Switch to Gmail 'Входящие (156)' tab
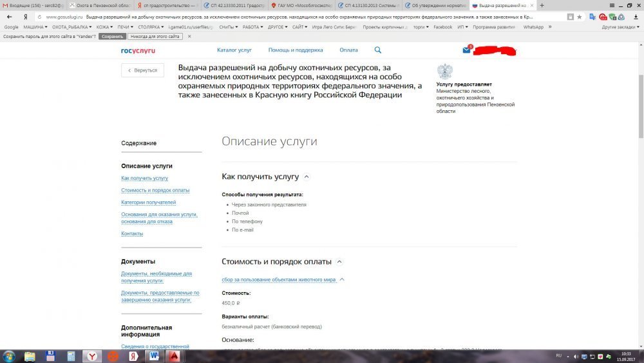The width and height of the screenshot is (644, 363). pos(33,5)
